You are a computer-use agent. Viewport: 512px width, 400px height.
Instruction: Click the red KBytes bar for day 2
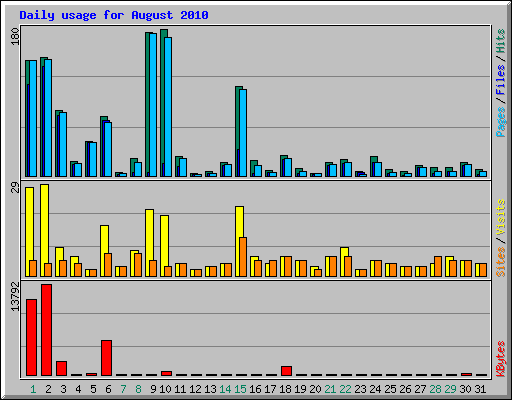(x=46, y=330)
